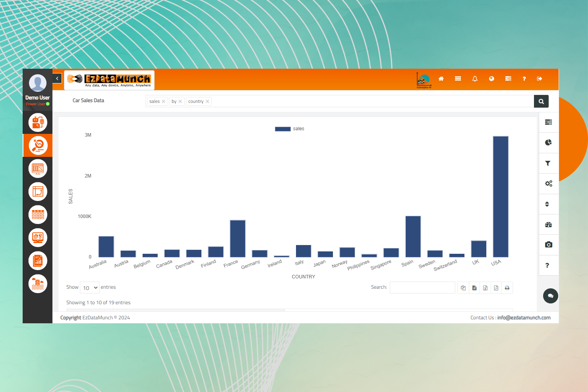Click the search magnifier button

coord(541,101)
